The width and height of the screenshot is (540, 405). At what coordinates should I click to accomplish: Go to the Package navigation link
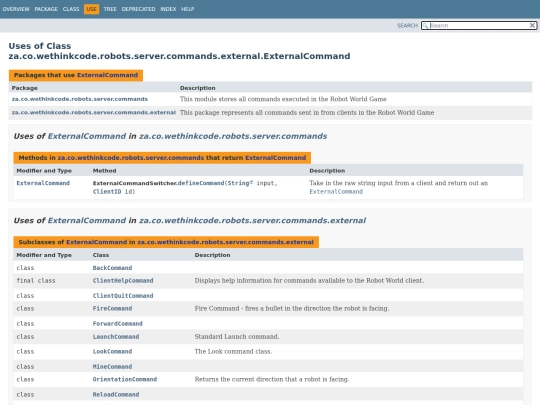(x=46, y=9)
